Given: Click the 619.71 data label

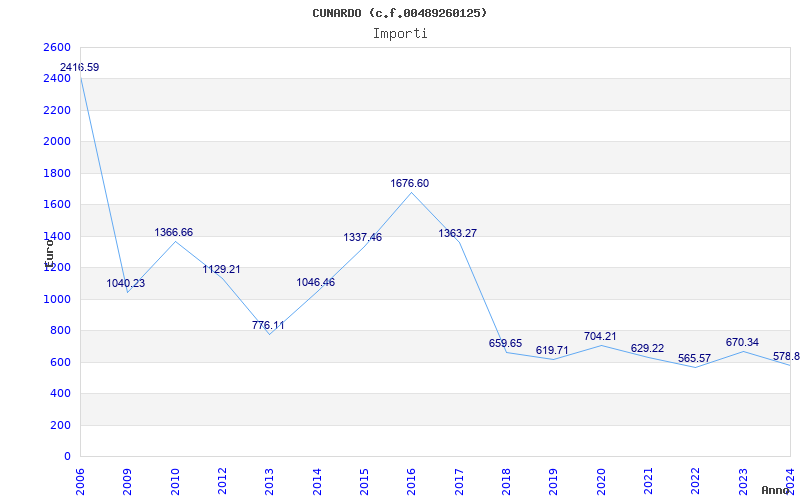Looking at the screenshot, I should pyautogui.click(x=552, y=351).
